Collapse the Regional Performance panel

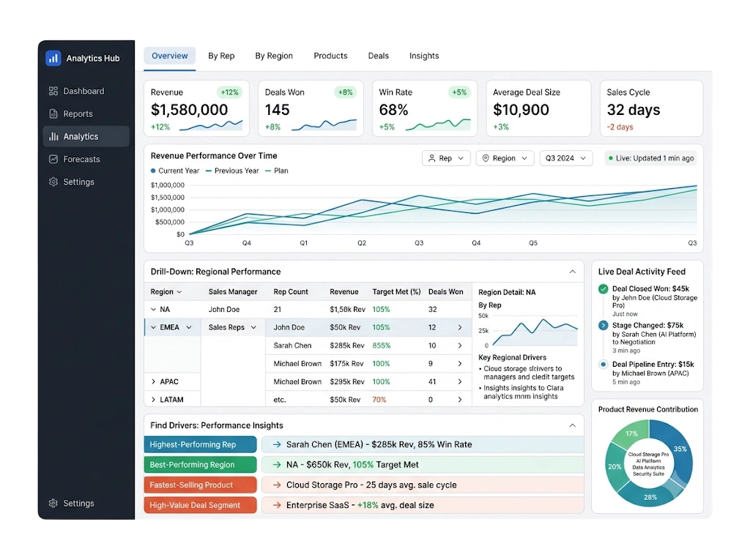click(x=573, y=272)
